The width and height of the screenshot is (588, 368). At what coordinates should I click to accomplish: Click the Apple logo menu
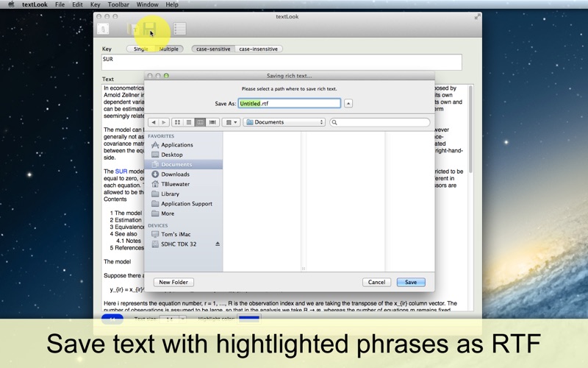point(11,4)
